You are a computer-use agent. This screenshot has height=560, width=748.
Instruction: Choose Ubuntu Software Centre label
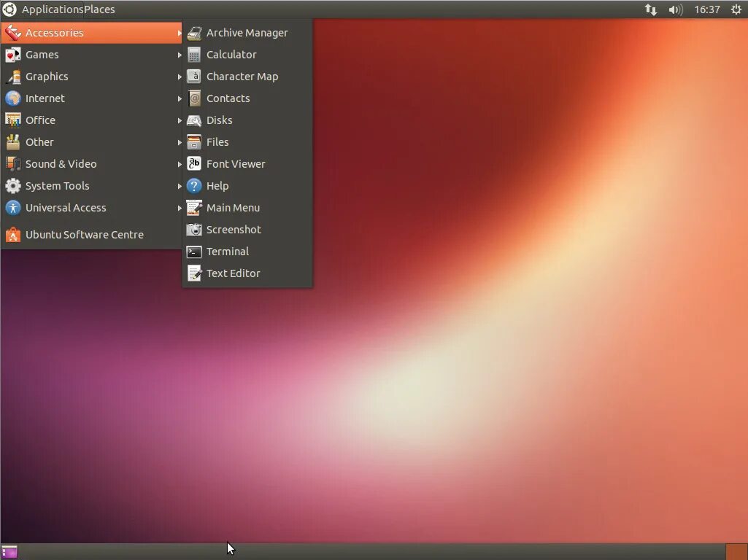(x=85, y=235)
